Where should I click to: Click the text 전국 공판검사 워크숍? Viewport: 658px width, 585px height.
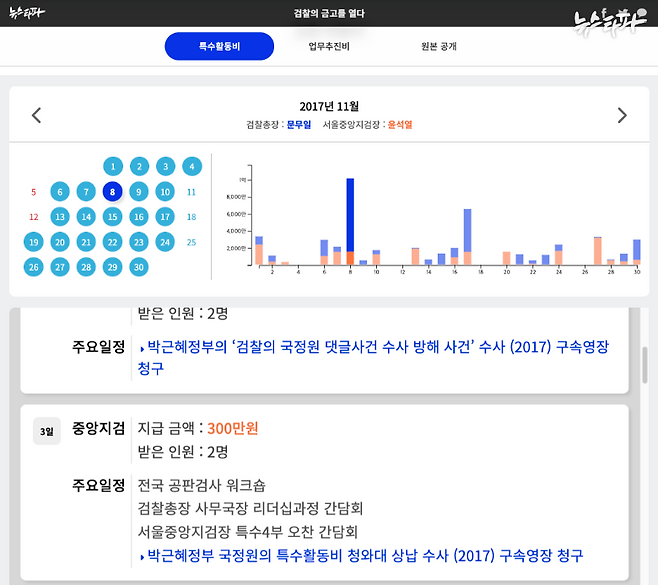pyautogui.click(x=201, y=486)
